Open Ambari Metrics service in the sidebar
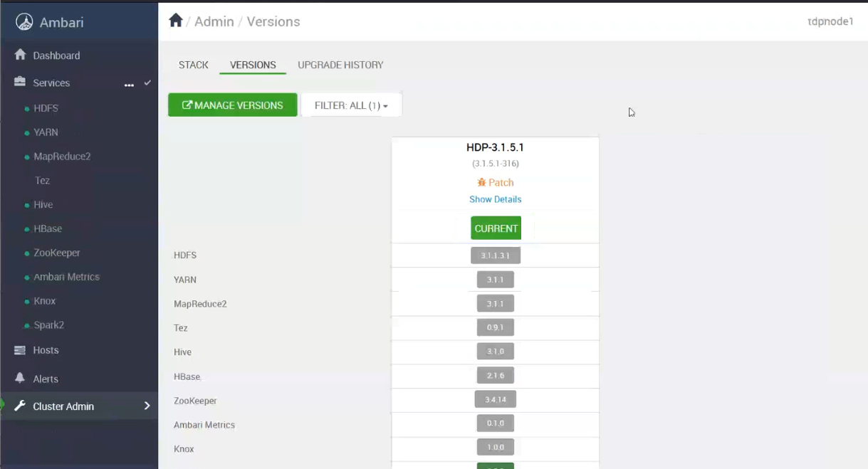Viewport: 868px width, 469px height. coord(66,277)
